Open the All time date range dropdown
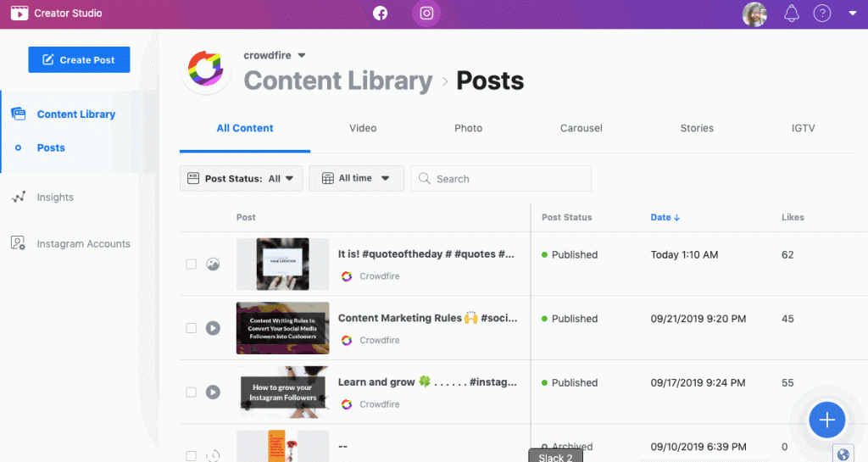Image resolution: width=868 pixels, height=462 pixels. point(355,179)
